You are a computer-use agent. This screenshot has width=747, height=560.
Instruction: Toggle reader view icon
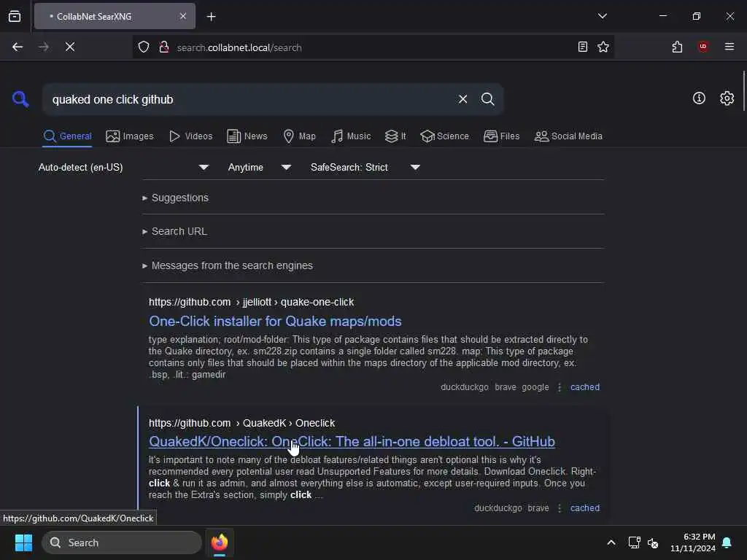coord(583,47)
